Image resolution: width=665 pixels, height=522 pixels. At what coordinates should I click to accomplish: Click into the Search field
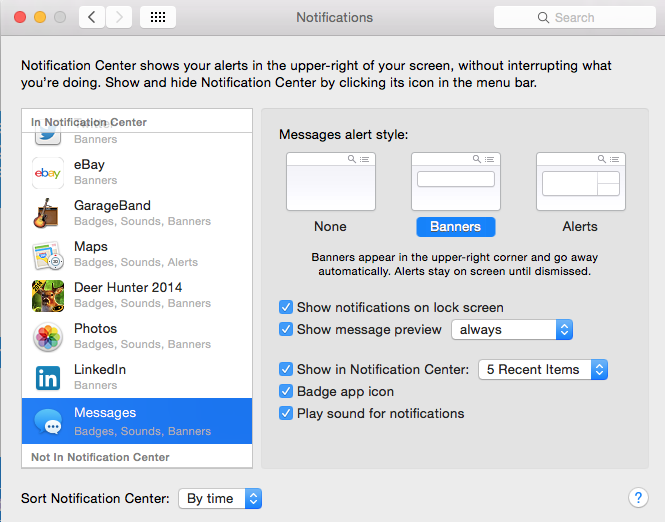click(575, 17)
